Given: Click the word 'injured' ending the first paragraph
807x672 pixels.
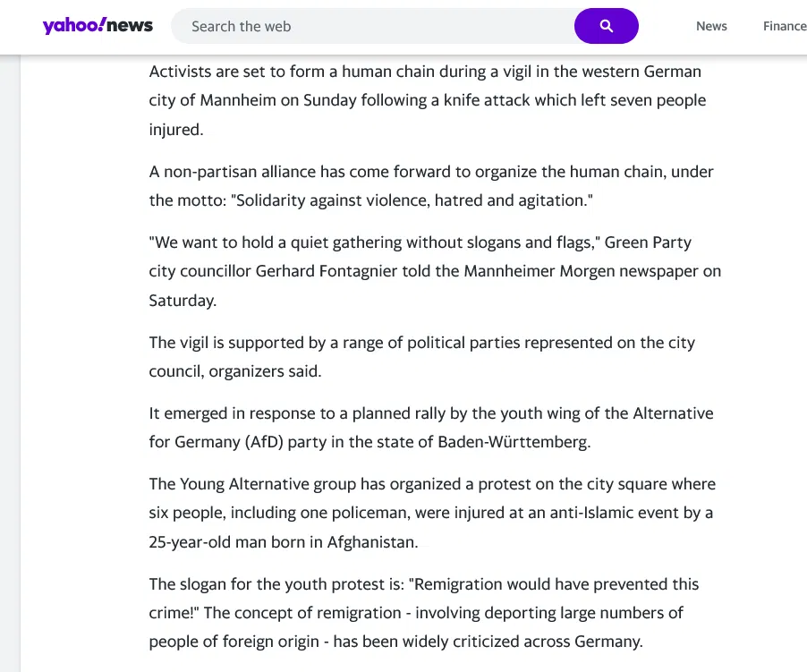Looking at the screenshot, I should point(175,130).
